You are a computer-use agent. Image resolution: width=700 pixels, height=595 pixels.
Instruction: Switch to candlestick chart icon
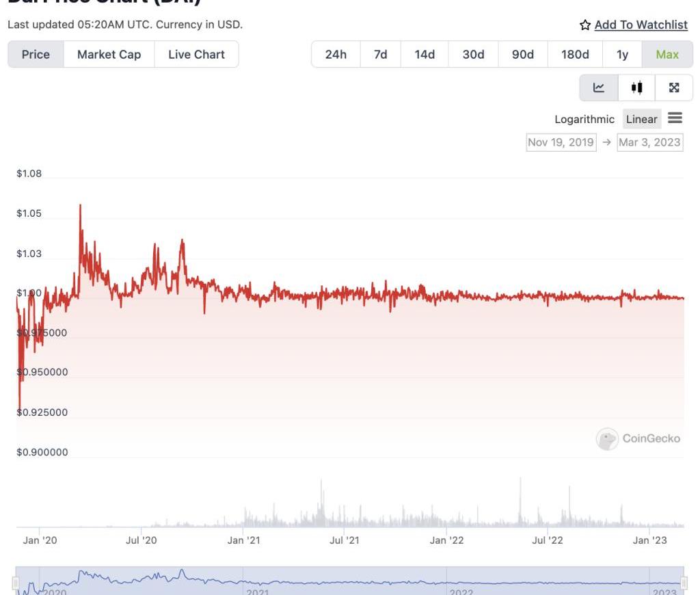point(637,88)
